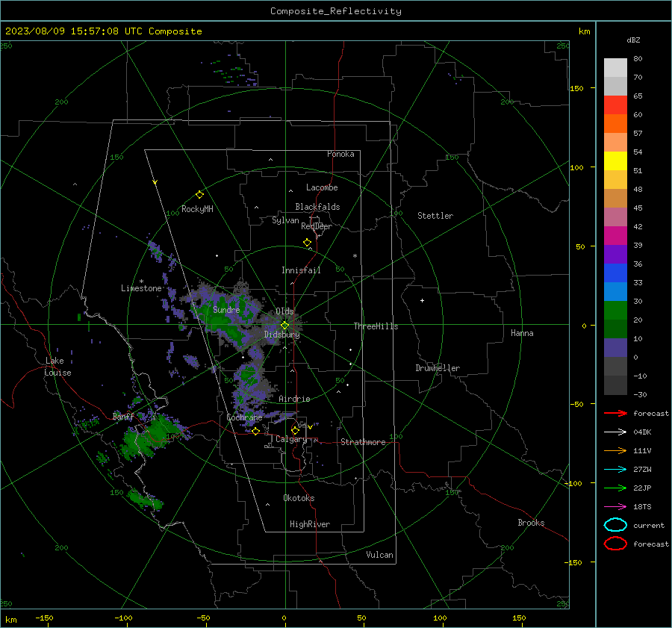672x628 pixels.
Task: Click the 18TS legend label
Action: click(642, 506)
